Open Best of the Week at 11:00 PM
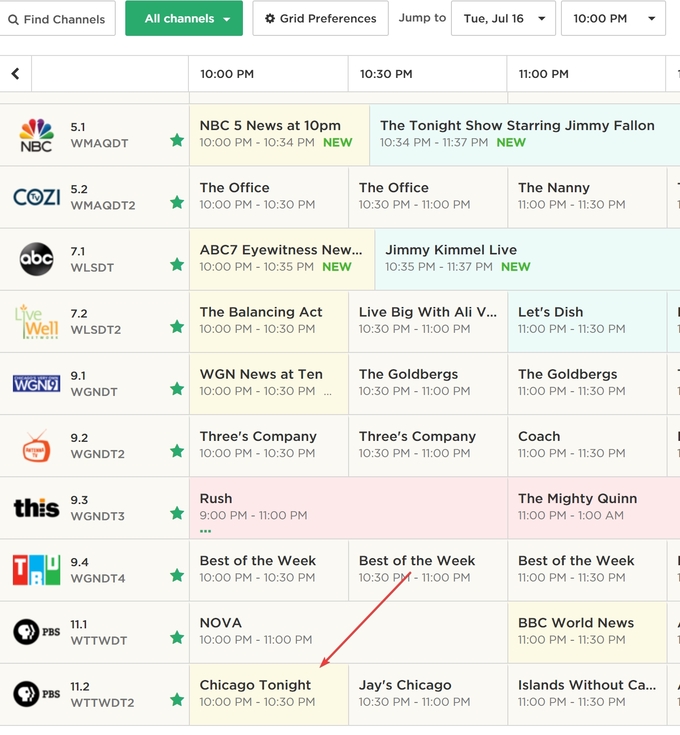 point(587,570)
